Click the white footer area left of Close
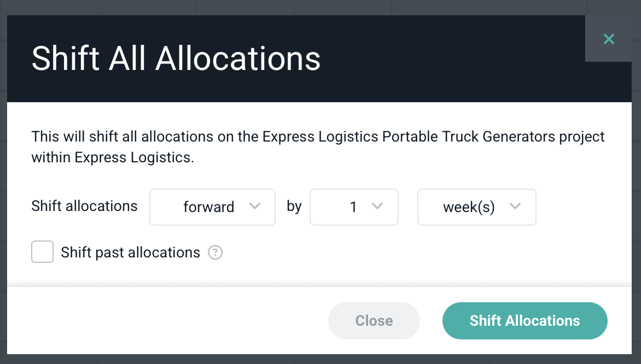This screenshot has width=641, height=364. point(164,321)
